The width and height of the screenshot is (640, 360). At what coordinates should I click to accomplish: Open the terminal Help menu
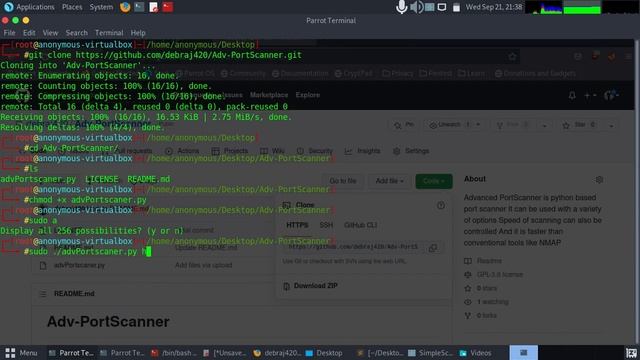pyautogui.click(x=138, y=33)
